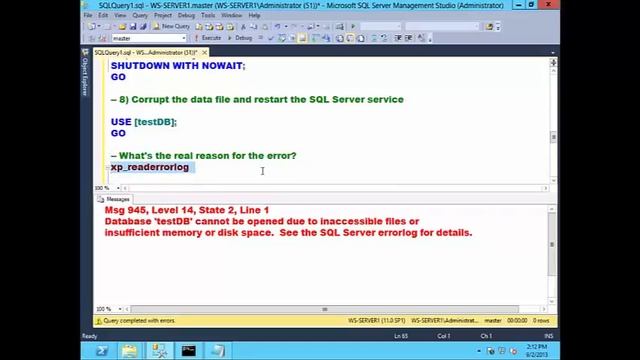Switch to the Messages results tab
Screen dimensions: 640x360
click(x=113, y=199)
